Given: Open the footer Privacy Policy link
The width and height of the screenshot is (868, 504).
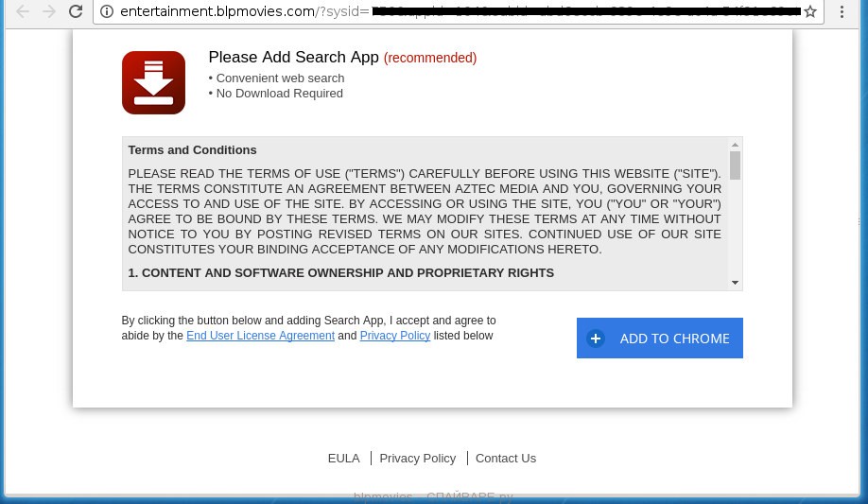Looking at the screenshot, I should [417, 459].
